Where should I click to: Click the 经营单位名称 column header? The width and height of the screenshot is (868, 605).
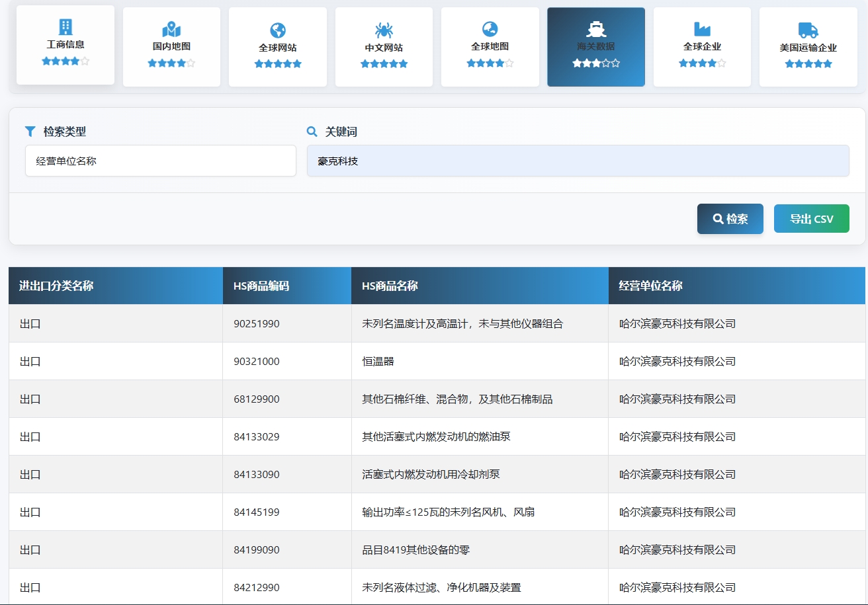click(737, 286)
